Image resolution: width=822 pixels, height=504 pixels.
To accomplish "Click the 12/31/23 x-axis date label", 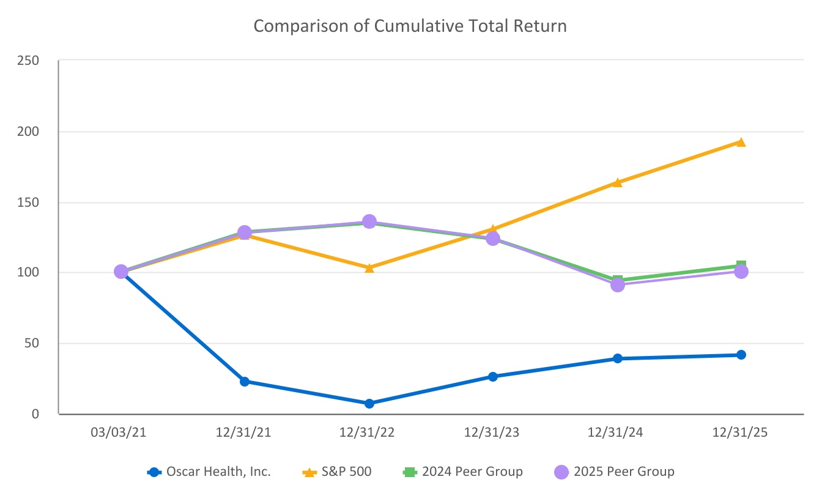I will tap(492, 433).
